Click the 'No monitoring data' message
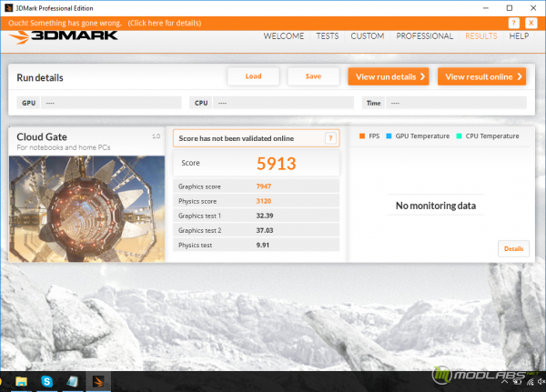The width and height of the screenshot is (546, 392). [x=436, y=206]
